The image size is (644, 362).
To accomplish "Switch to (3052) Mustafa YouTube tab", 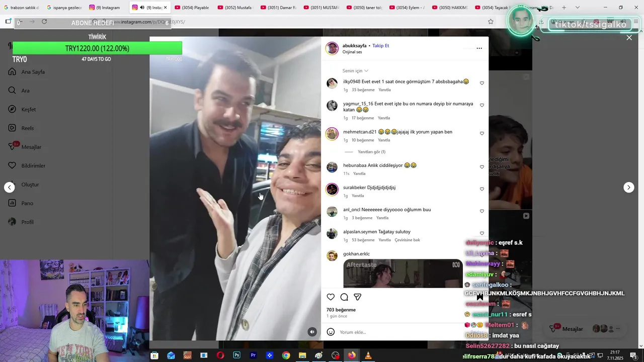I will click(x=235, y=8).
